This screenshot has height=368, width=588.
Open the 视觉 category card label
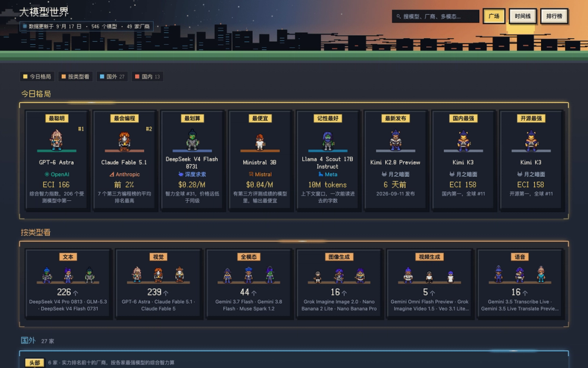(x=158, y=257)
